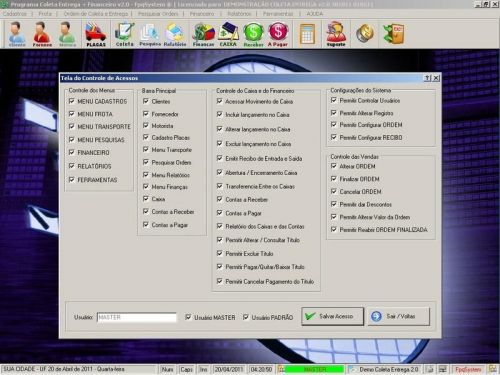Image resolution: width=500 pixels, height=375 pixels.
Task: Toggle Contas a Pagar checkbox in Barra Principal
Action: (x=146, y=225)
